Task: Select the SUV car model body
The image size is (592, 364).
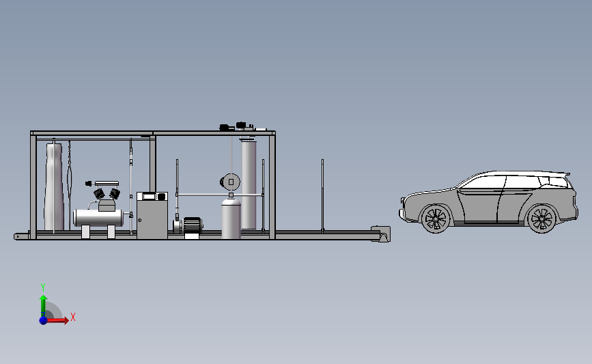Action: tap(488, 201)
